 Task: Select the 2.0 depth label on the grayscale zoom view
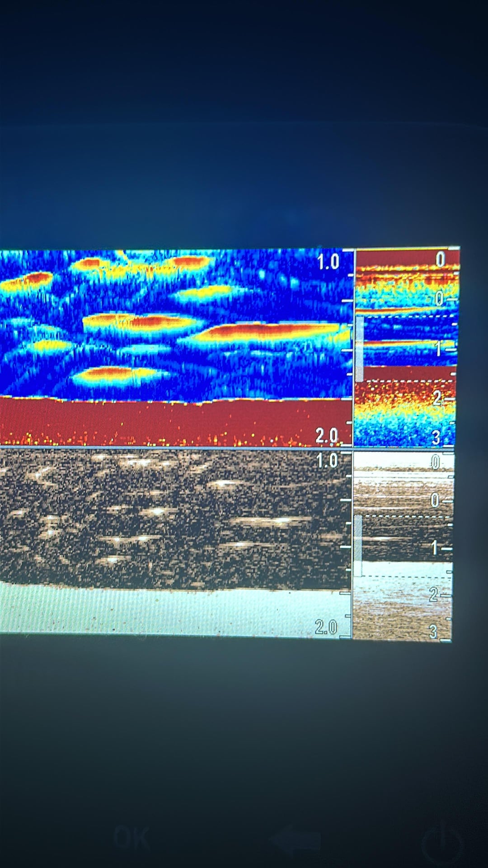[326, 627]
